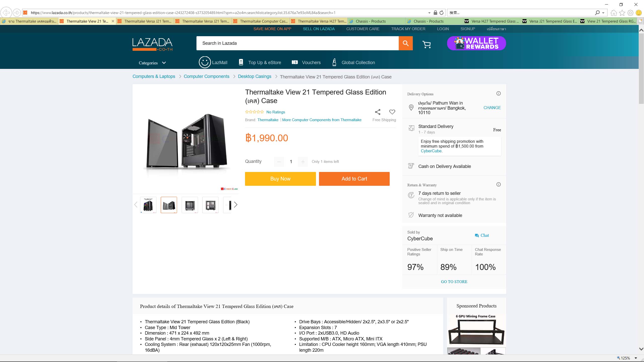Click the Add to Cart button
Screen dimensions: 644x362
[x=354, y=179]
